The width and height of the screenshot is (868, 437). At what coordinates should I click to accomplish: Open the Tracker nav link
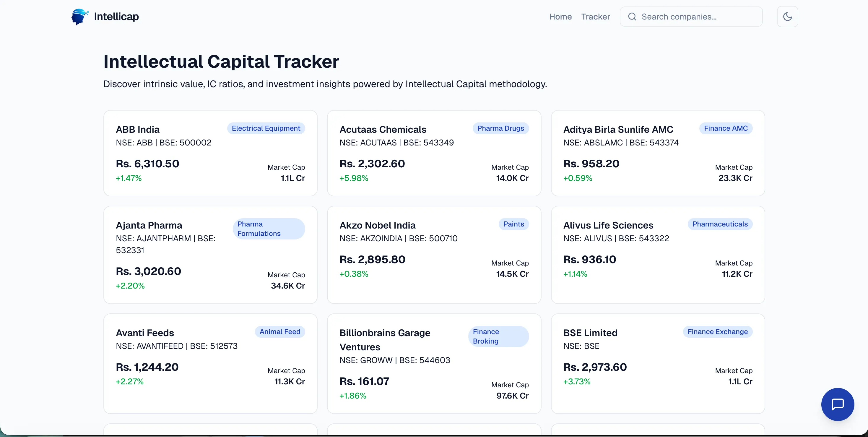coord(595,17)
